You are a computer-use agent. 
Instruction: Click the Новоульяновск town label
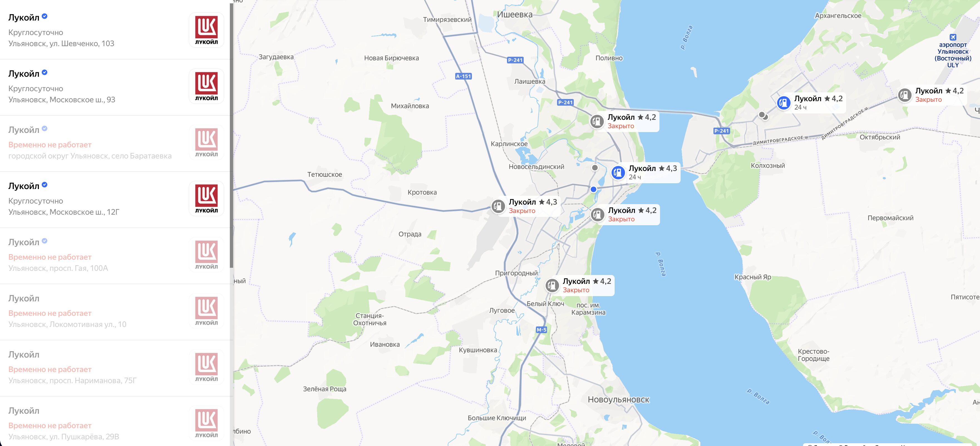618,400
